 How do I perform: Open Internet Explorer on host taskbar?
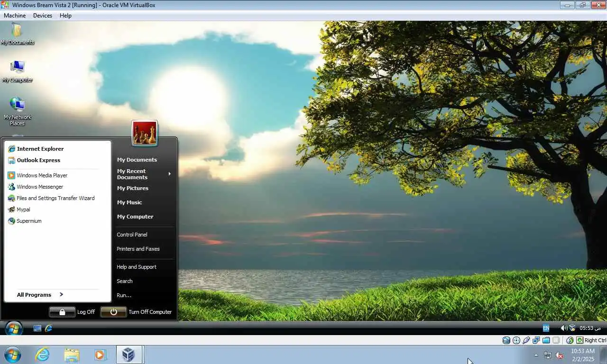point(43,355)
